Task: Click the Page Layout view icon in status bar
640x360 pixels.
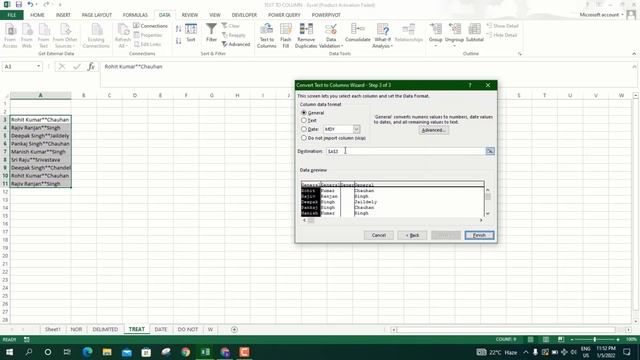Action: click(x=546, y=340)
